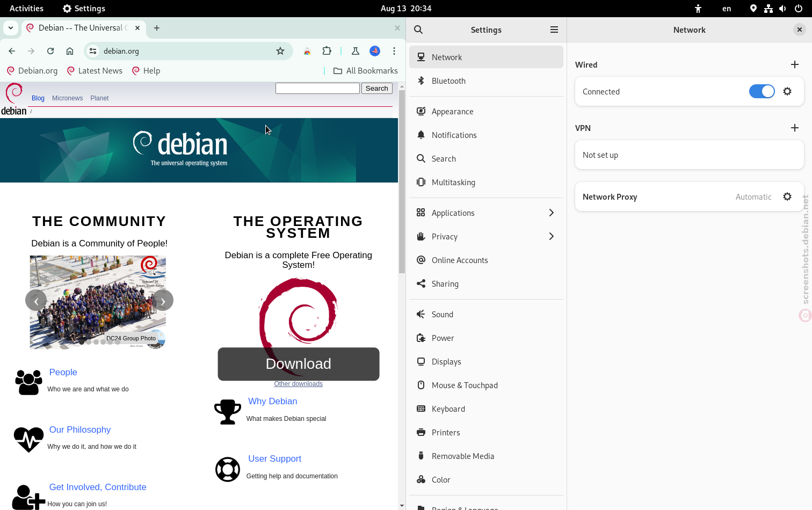This screenshot has width=812, height=510.
Task: Click the Power icon in sidebar
Action: (x=421, y=338)
